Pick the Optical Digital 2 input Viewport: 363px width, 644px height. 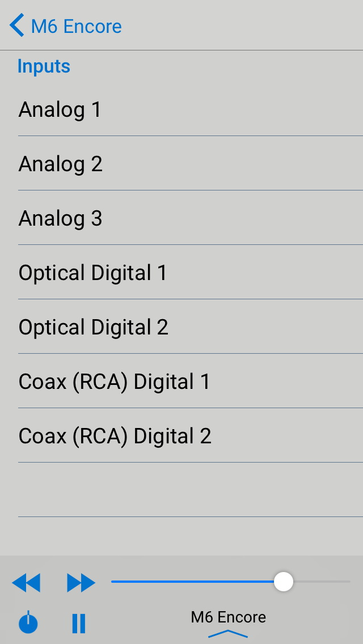pyautogui.click(x=94, y=327)
